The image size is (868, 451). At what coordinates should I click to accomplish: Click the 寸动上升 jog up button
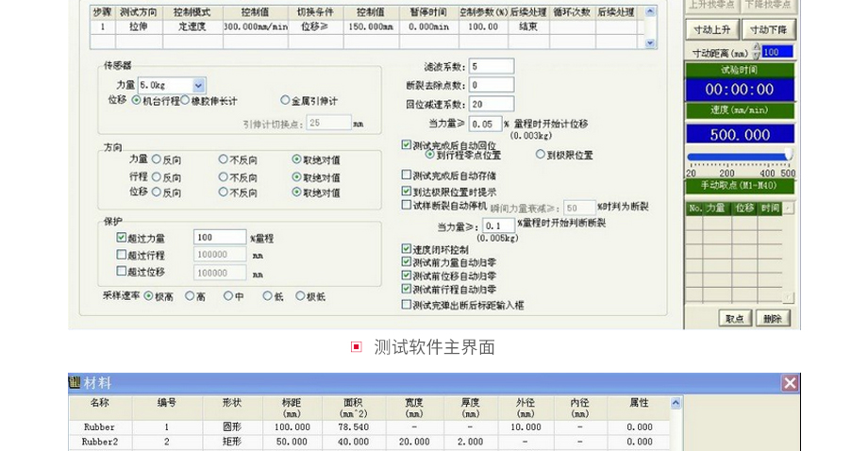(x=711, y=29)
